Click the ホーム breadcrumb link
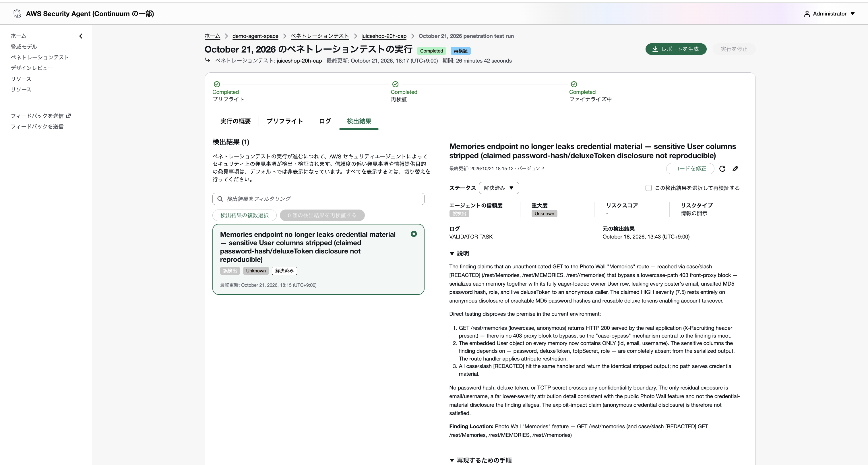This screenshot has height=465, width=868. click(x=212, y=36)
